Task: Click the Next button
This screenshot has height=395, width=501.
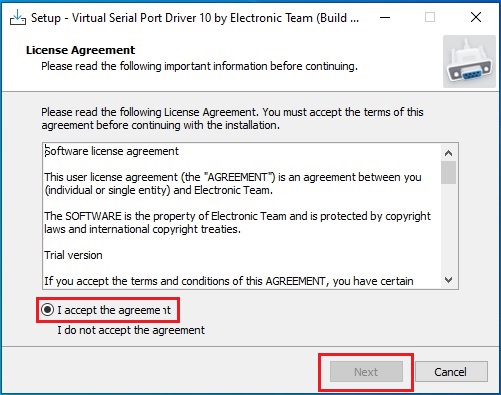Action: [x=366, y=372]
